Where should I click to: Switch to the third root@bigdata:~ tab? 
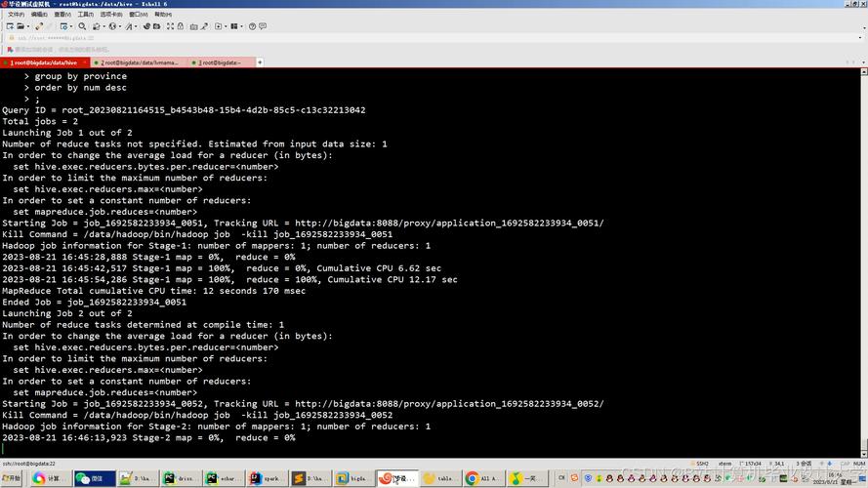tap(219, 62)
